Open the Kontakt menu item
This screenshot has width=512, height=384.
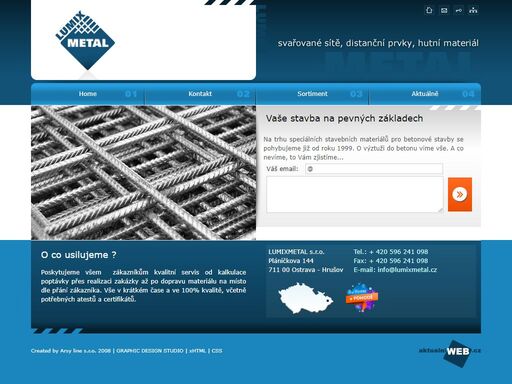point(200,94)
